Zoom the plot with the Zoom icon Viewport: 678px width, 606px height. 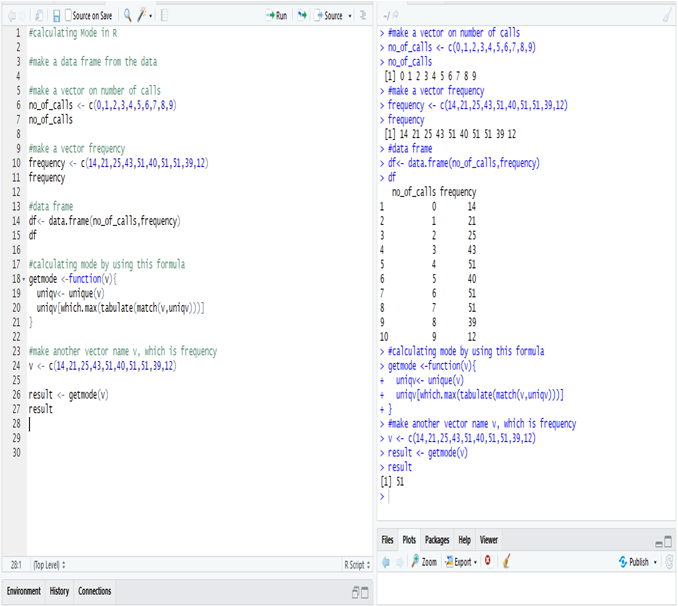click(x=423, y=562)
